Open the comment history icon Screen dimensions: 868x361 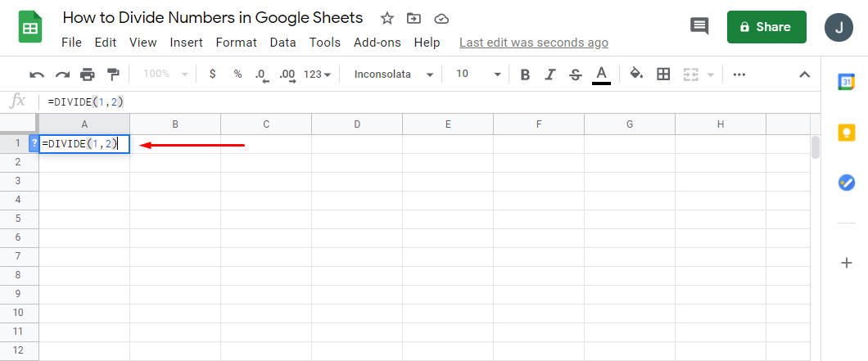pos(699,26)
